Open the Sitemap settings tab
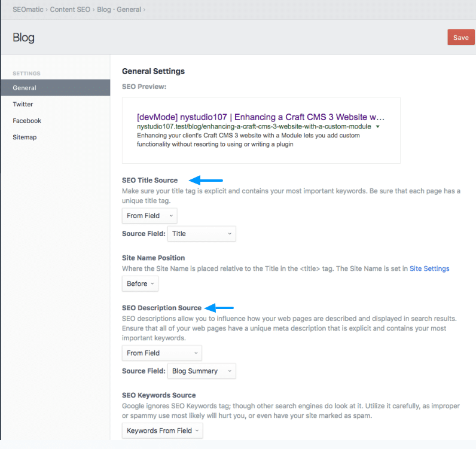 coord(25,137)
